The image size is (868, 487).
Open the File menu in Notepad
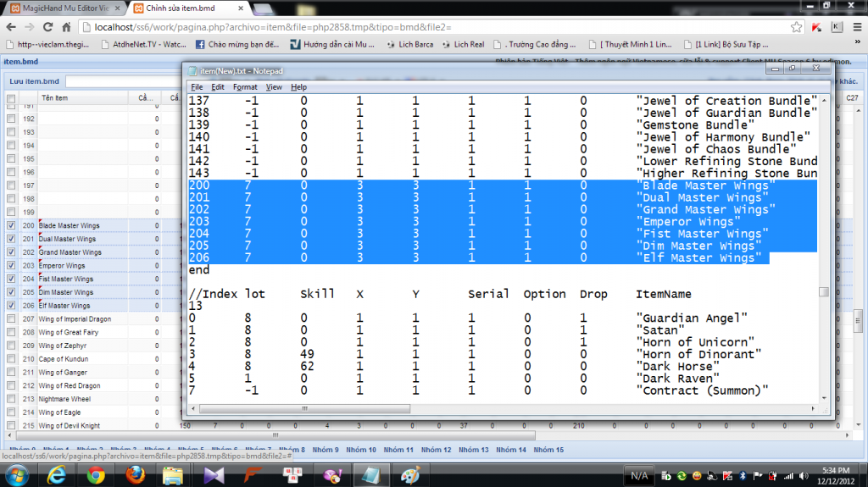click(x=197, y=87)
